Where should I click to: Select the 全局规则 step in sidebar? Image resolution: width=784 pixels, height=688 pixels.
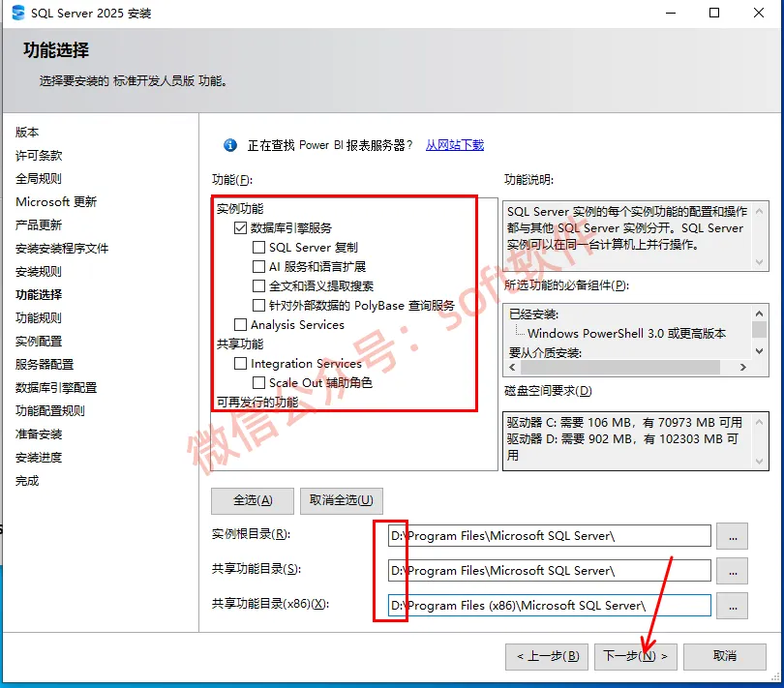(39, 178)
